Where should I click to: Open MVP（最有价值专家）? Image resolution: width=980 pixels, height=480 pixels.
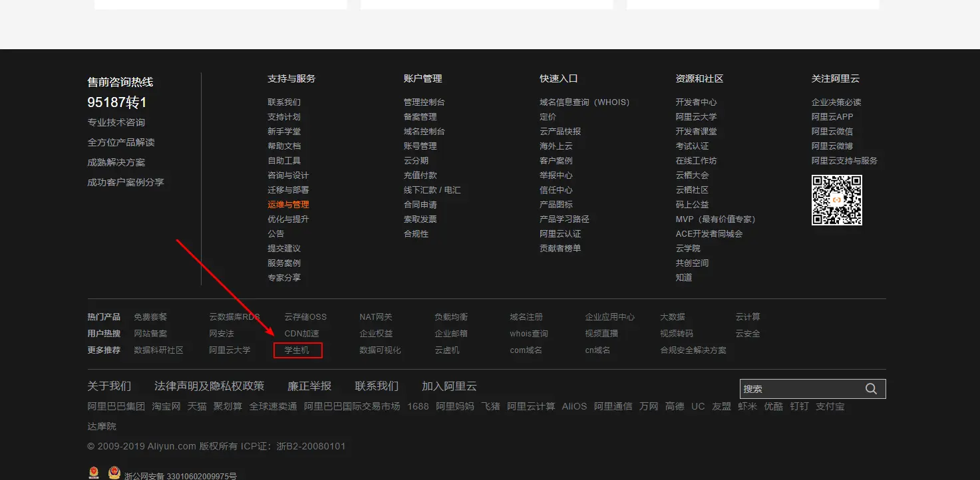(x=716, y=219)
